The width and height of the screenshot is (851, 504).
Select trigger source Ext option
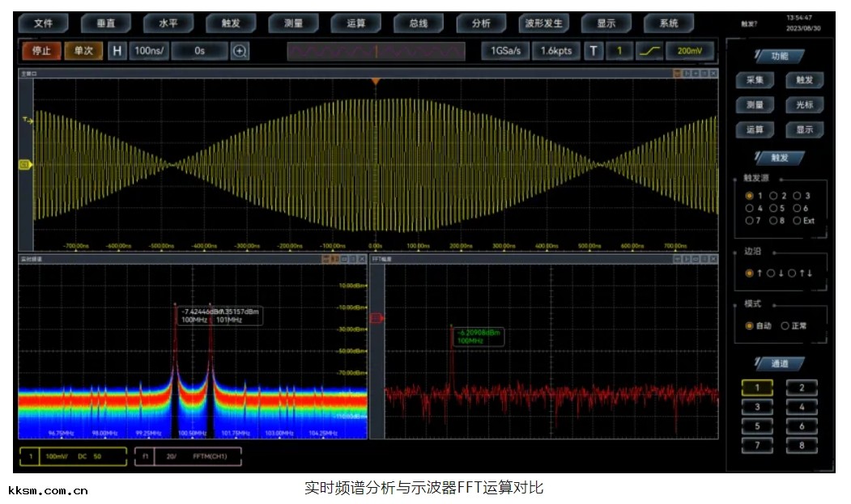(x=798, y=220)
